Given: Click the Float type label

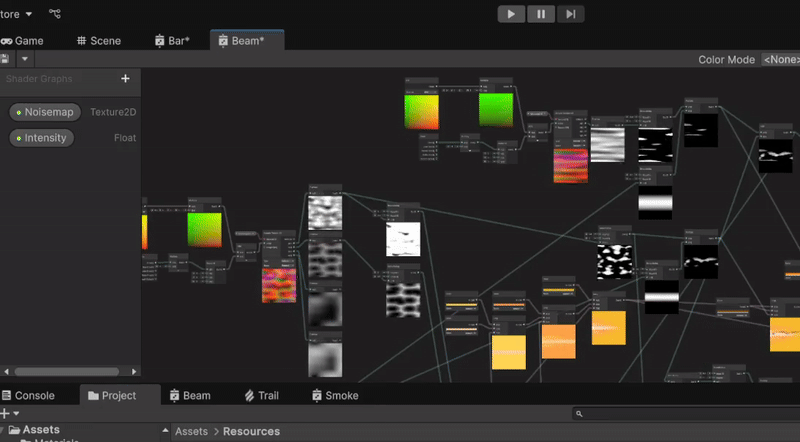Looking at the screenshot, I should (125, 138).
